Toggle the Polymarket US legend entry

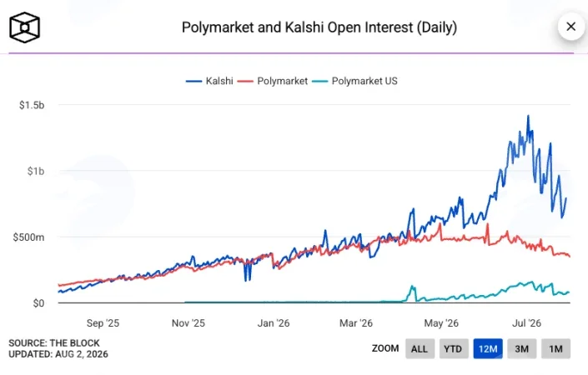coord(354,81)
